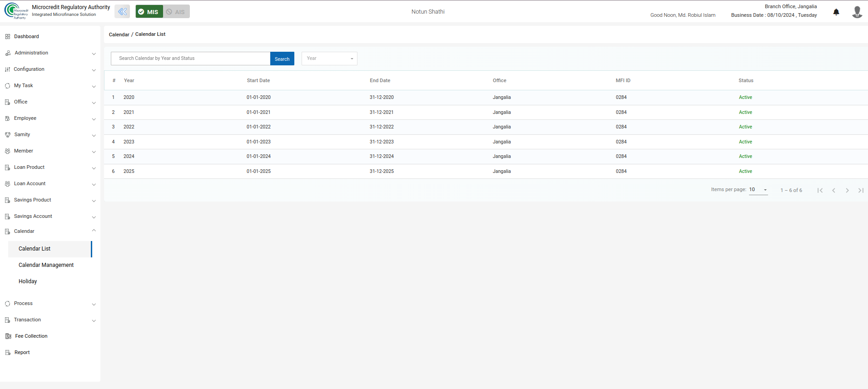
Task: Expand Samity menu chevron
Action: coord(94,135)
